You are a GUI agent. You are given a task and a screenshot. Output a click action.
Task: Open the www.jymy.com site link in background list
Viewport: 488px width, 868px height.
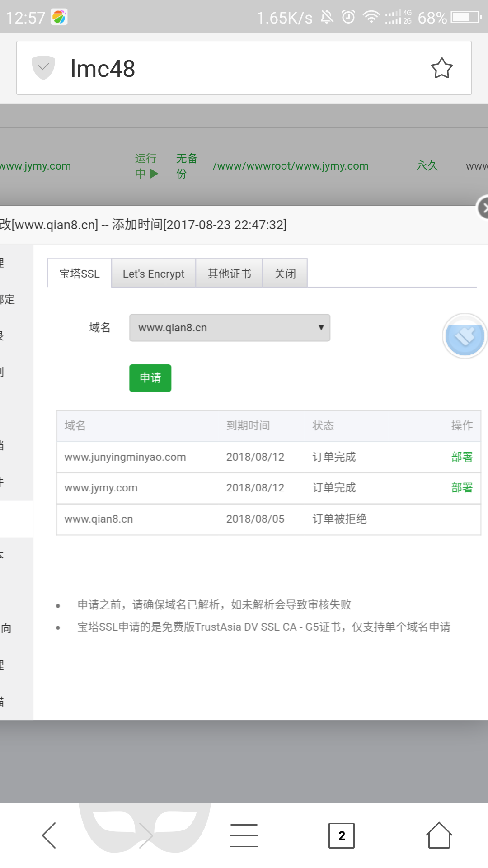pos(35,166)
